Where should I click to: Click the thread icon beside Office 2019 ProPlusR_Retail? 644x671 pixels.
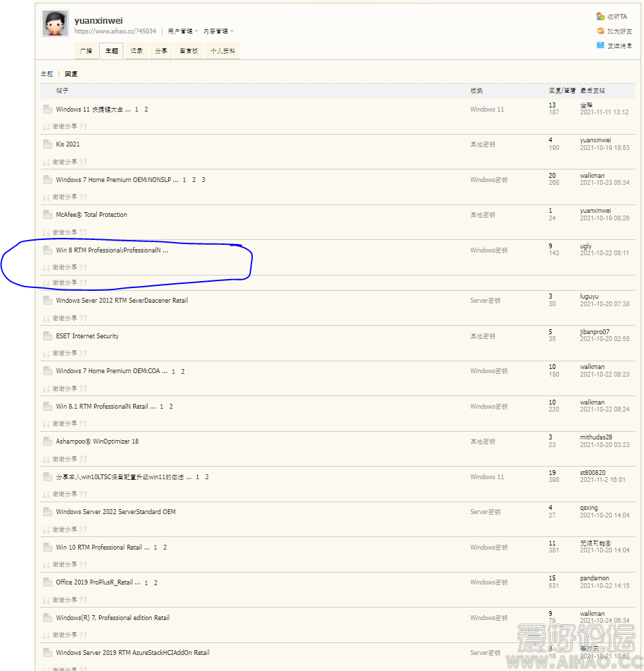[47, 582]
